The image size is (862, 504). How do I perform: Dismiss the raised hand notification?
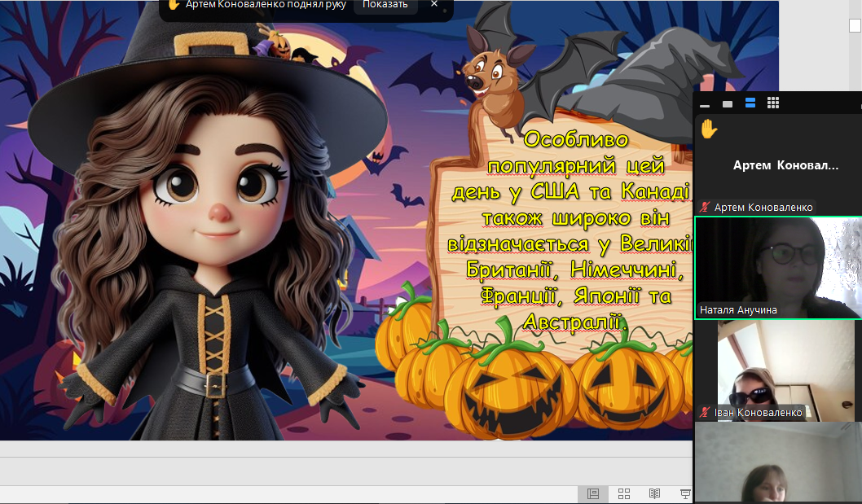tap(434, 4)
